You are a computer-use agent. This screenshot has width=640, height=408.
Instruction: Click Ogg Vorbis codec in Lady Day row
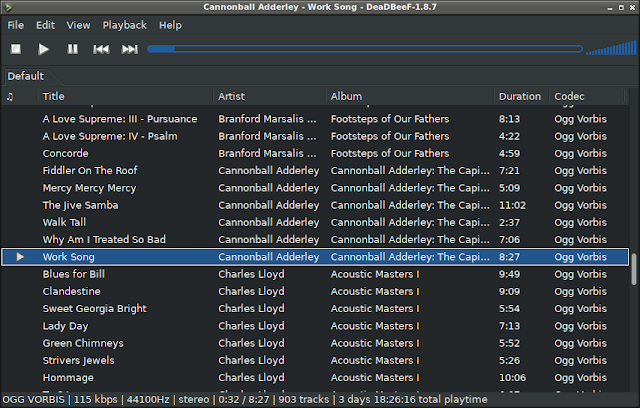[580, 326]
